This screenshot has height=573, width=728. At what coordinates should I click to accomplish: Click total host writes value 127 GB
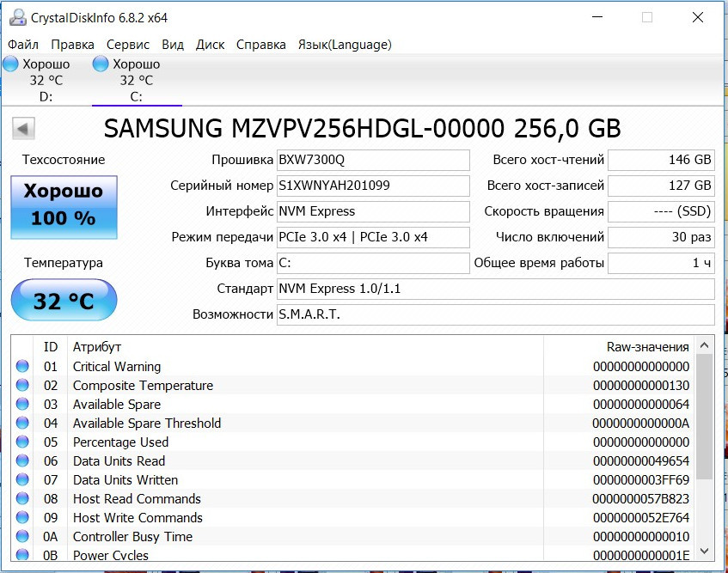[x=661, y=186]
